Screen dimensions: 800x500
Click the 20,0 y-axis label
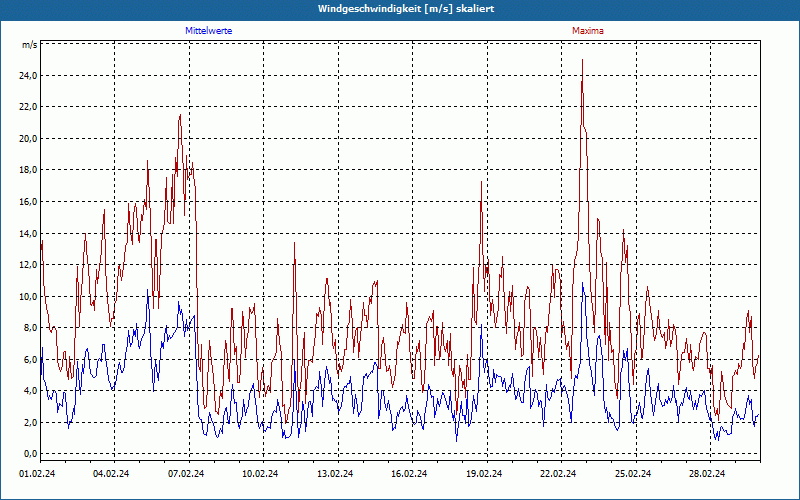(x=29, y=138)
